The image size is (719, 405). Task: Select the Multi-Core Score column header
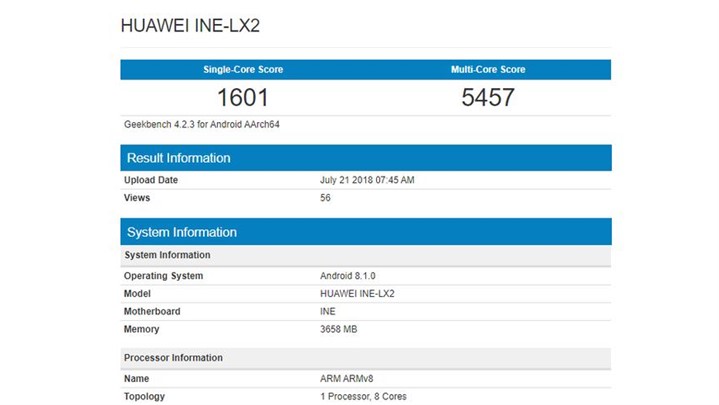pyautogui.click(x=488, y=70)
